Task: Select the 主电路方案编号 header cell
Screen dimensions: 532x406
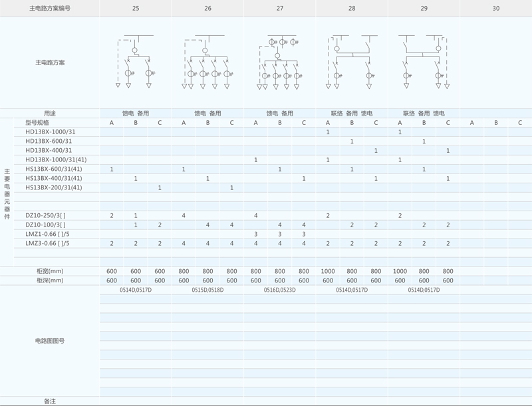Action: [x=50, y=9]
